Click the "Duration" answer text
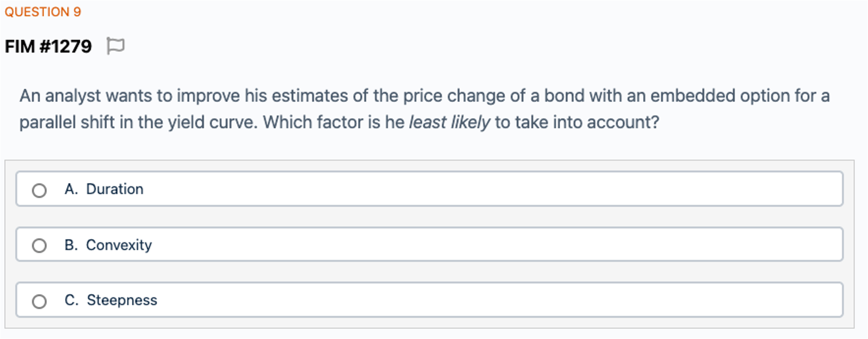 click(115, 189)
